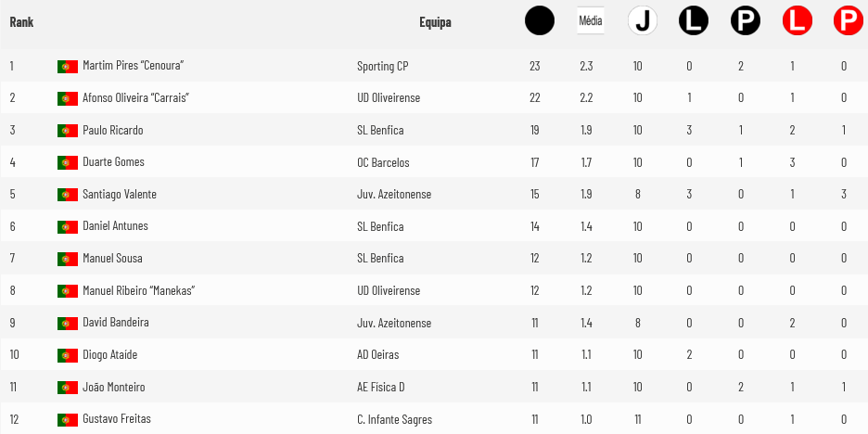This screenshot has width=868, height=434.
Task: Click Portugal flag next to Gustavo Freitas
Action: 68,419
